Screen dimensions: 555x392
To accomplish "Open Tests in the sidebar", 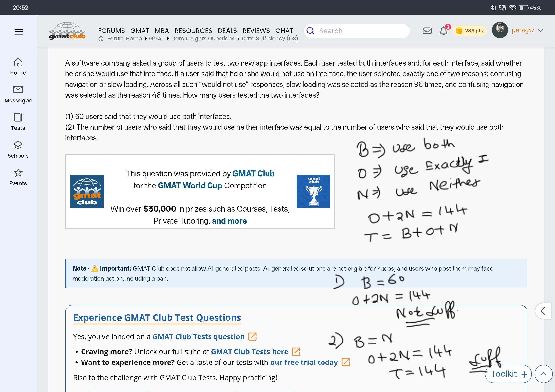I will pyautogui.click(x=18, y=122).
